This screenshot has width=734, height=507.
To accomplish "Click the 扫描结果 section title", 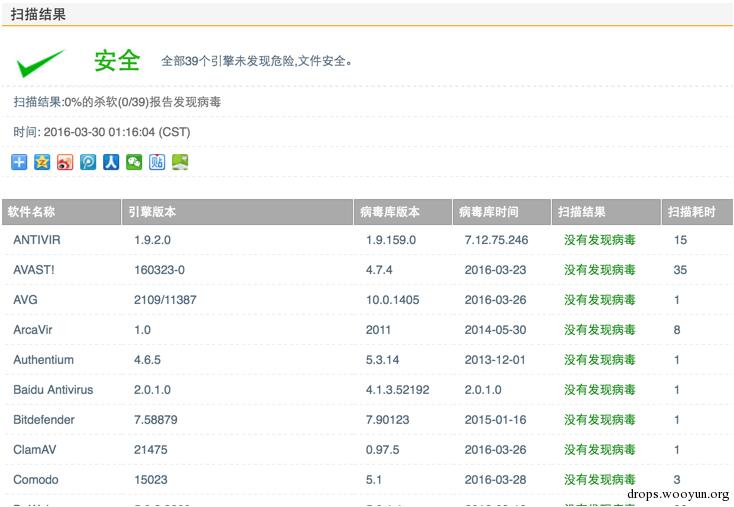I will click(38, 14).
